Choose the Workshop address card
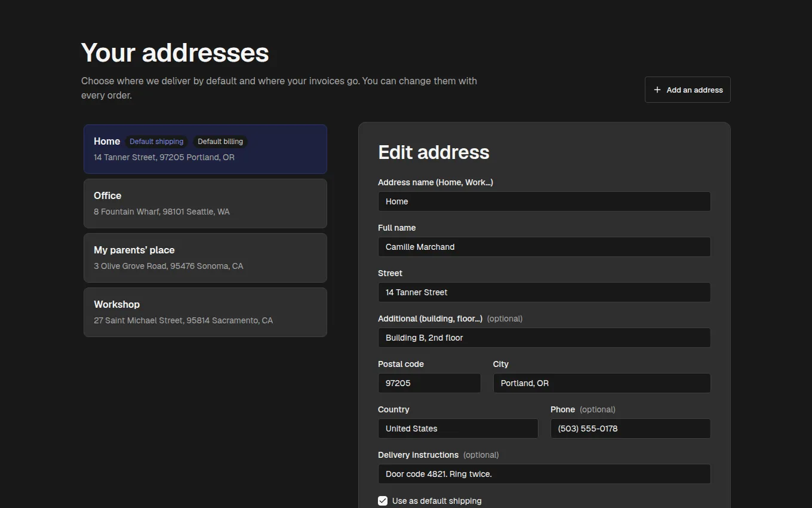The width and height of the screenshot is (812, 508). 205,312
